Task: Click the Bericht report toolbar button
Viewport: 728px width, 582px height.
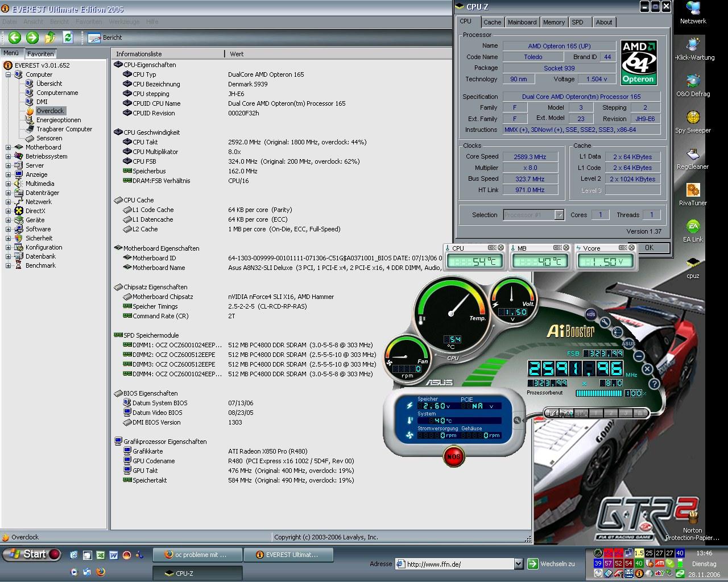Action: click(x=105, y=38)
